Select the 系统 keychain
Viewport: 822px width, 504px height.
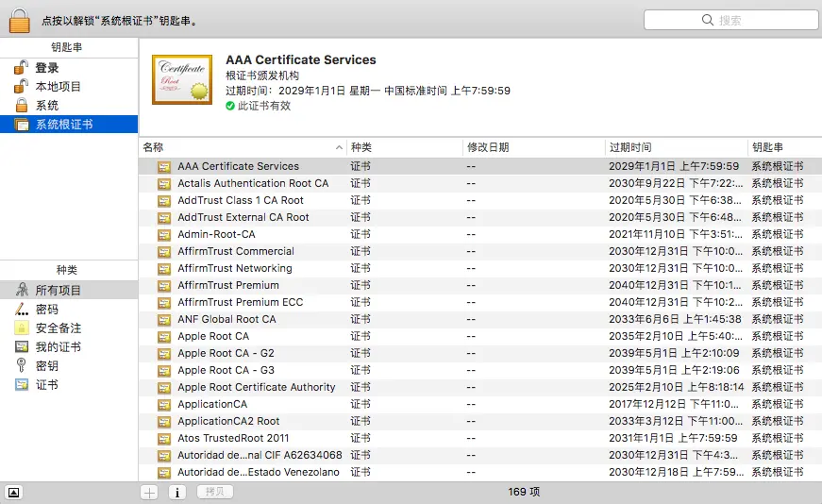coord(69,106)
